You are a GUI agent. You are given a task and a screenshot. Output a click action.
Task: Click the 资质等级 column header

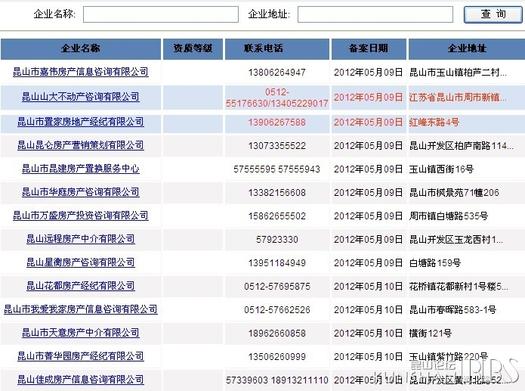pos(193,49)
